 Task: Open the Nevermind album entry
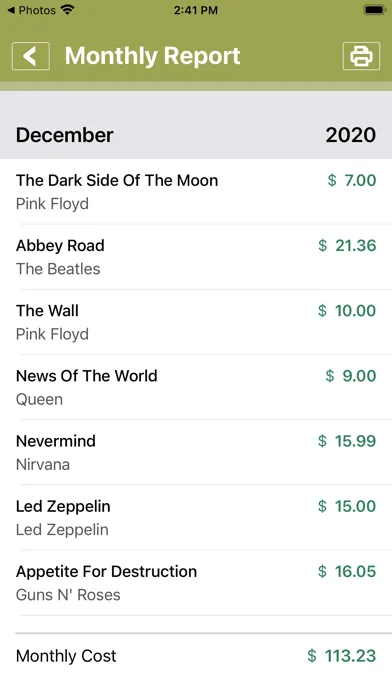click(196, 453)
